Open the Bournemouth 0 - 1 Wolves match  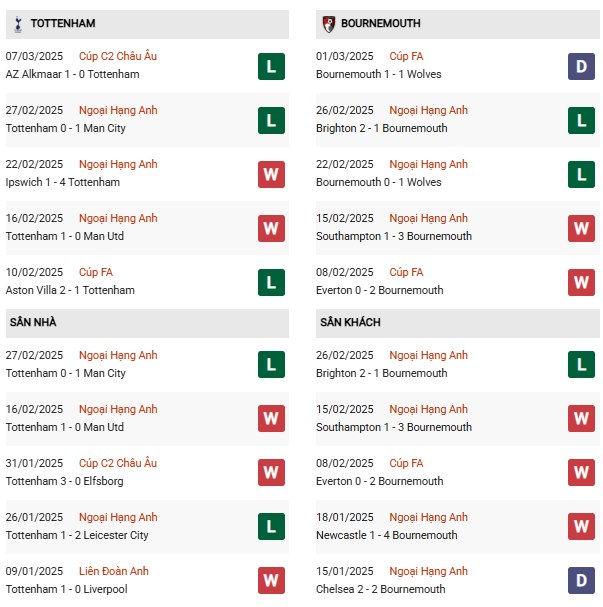click(x=379, y=182)
